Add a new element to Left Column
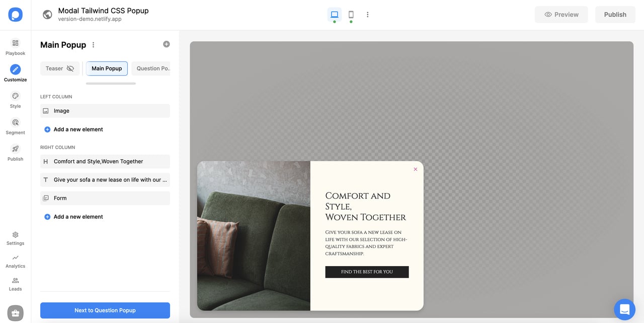The height and width of the screenshot is (323, 644). pyautogui.click(x=73, y=130)
